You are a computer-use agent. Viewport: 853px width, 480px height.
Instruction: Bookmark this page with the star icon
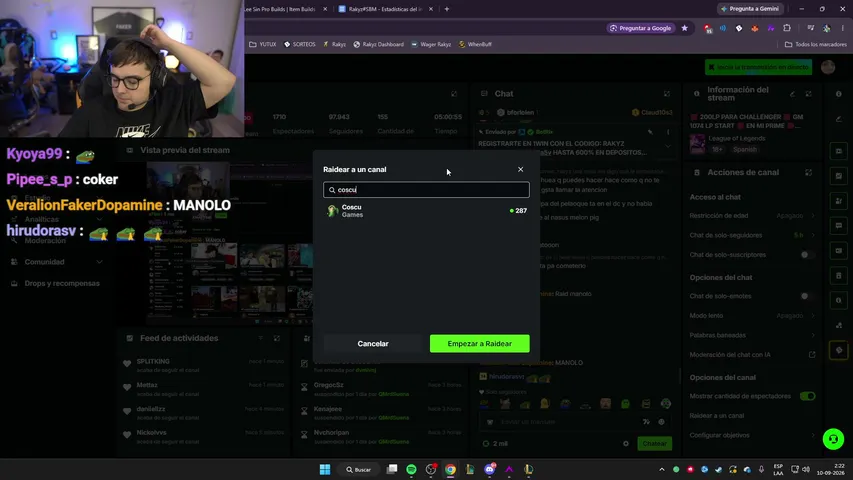684,28
